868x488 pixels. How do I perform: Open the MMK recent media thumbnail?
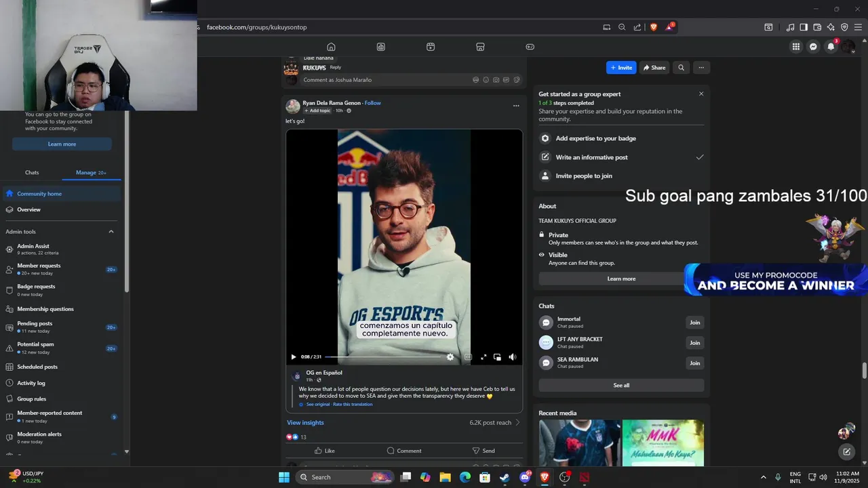[x=663, y=443]
